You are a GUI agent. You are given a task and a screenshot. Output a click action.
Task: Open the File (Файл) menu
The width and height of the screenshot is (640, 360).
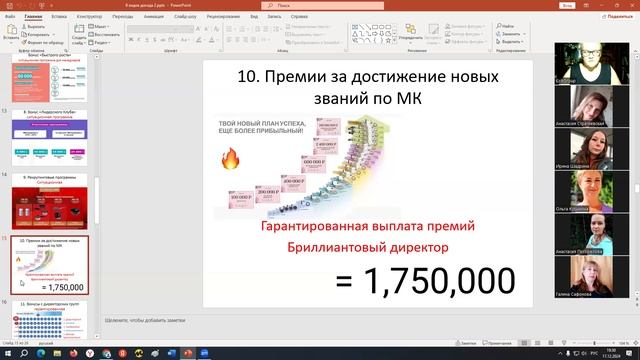pos(10,16)
